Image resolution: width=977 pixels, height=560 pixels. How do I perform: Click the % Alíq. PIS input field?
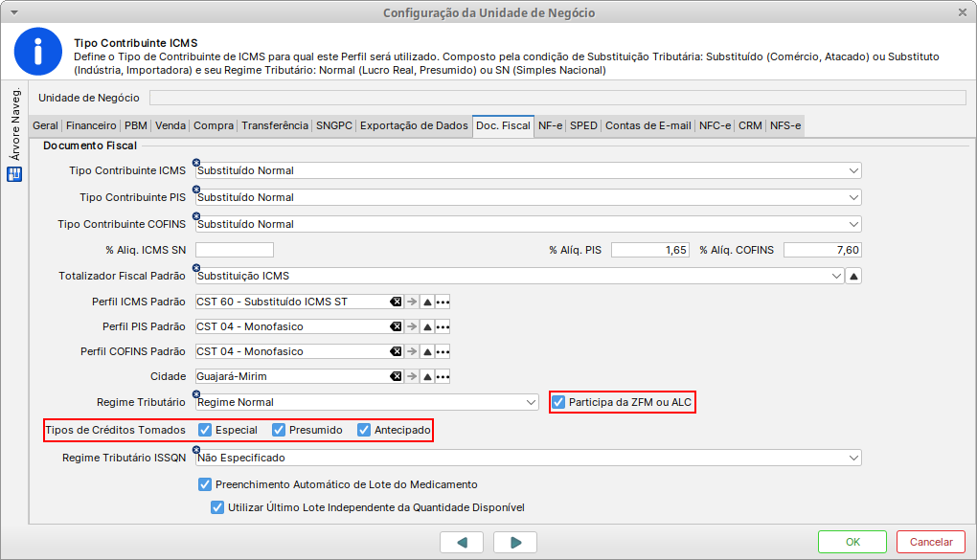(x=650, y=250)
